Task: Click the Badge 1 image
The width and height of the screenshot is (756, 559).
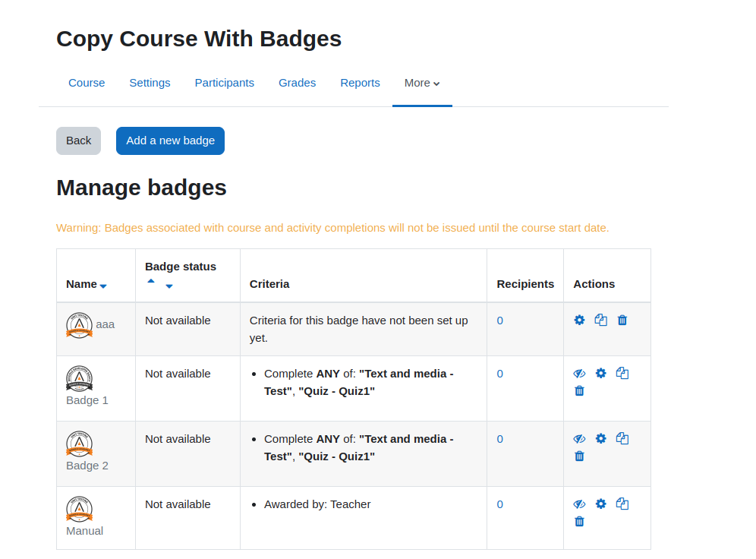Action: pos(79,378)
